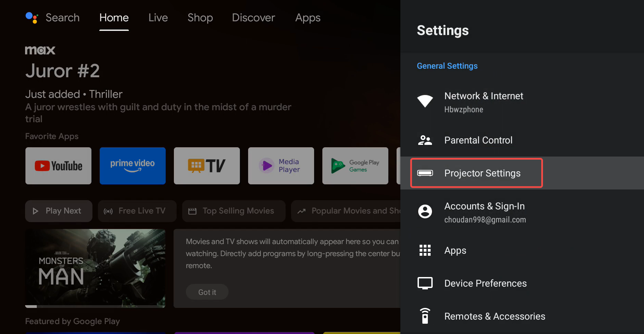Click the Free Live TV broadcast icon
Screen dimensions: 644x334
[108, 211]
